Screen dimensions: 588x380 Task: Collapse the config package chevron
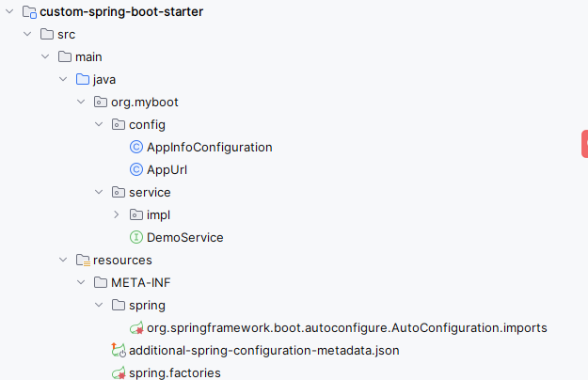99,125
